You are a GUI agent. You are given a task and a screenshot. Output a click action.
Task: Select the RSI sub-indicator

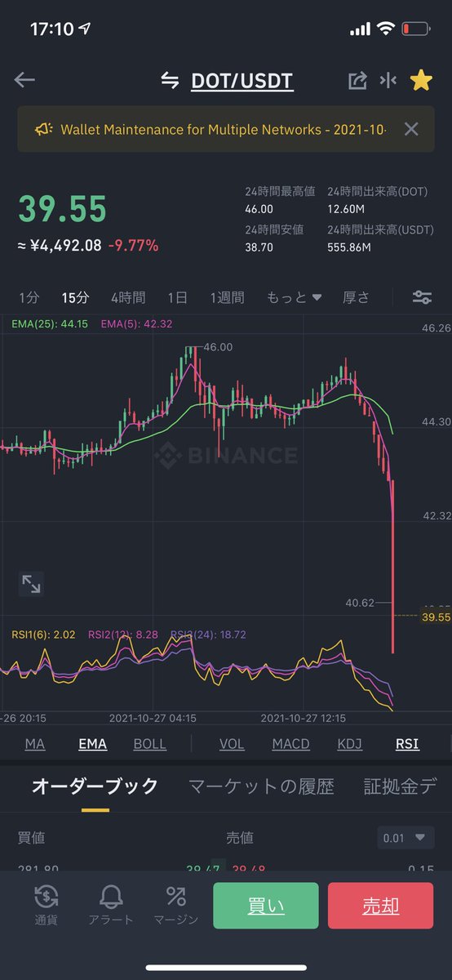tap(407, 744)
